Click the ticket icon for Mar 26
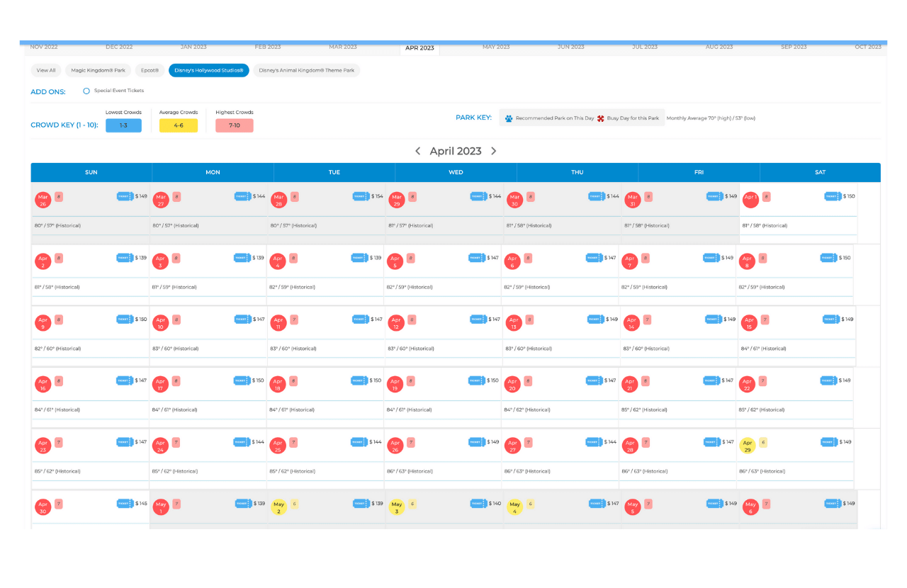 [x=125, y=196]
